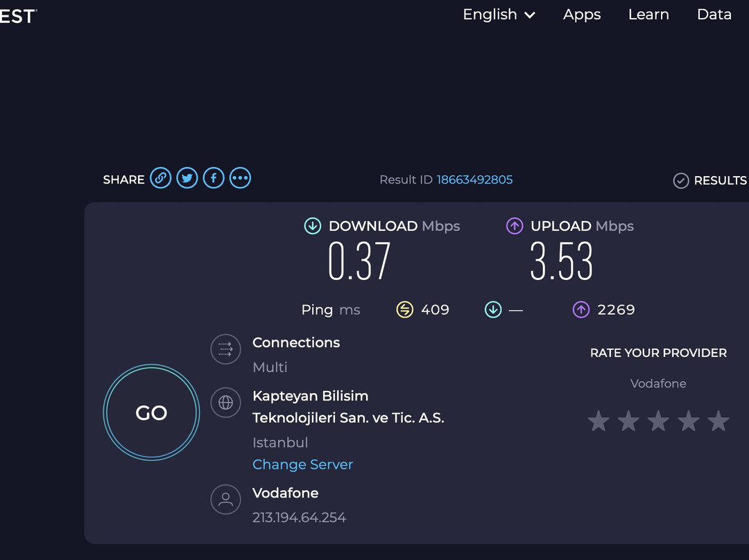Open the English language dropdown
The image size is (749, 560).
(499, 15)
